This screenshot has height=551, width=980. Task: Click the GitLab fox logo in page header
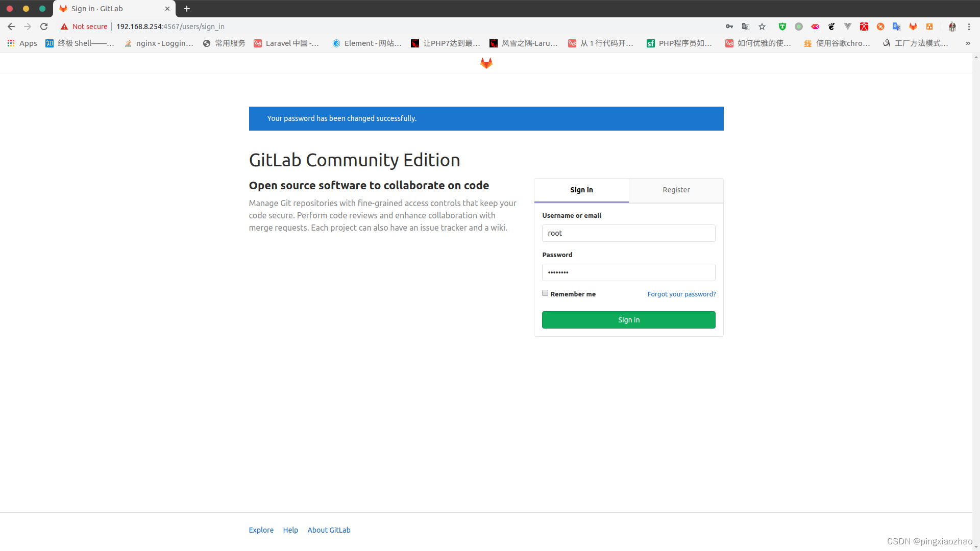486,63
